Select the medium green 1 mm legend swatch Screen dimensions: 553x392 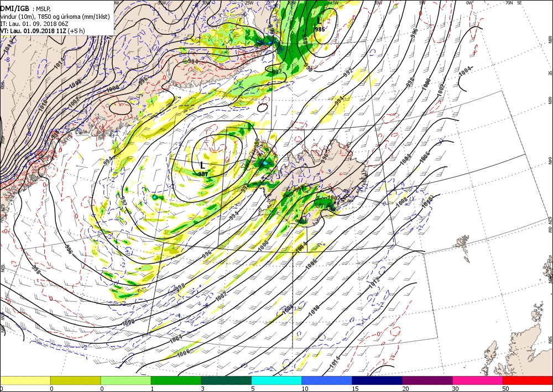[x=176, y=380]
